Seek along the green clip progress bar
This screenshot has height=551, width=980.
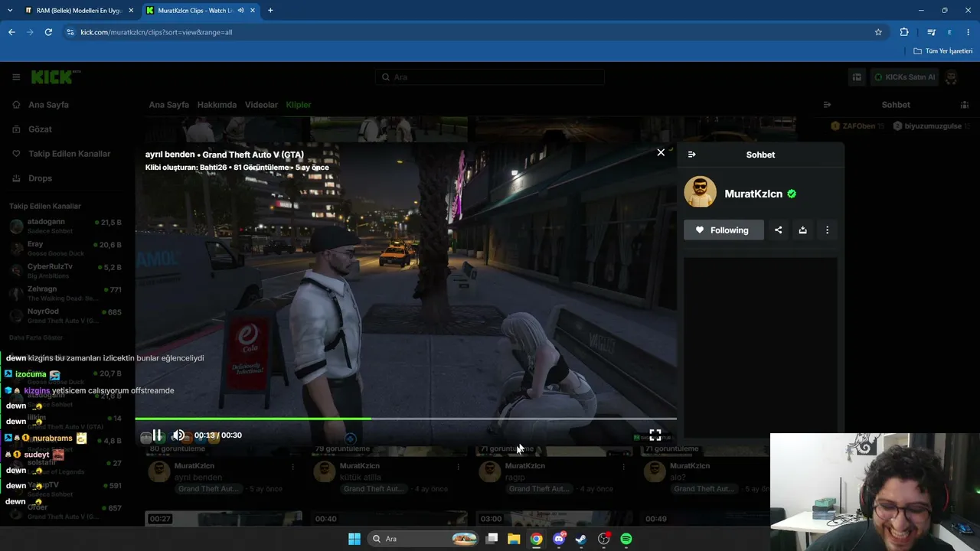[406, 419]
